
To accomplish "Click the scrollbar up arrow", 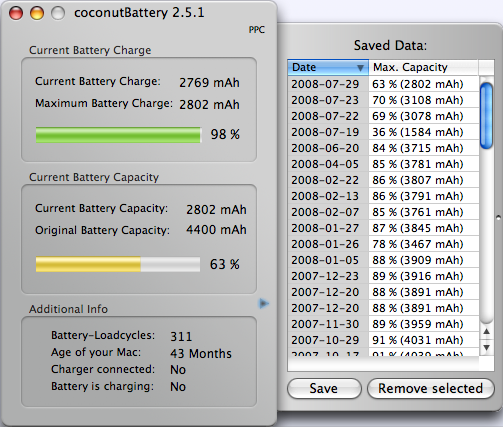I will [x=486, y=331].
